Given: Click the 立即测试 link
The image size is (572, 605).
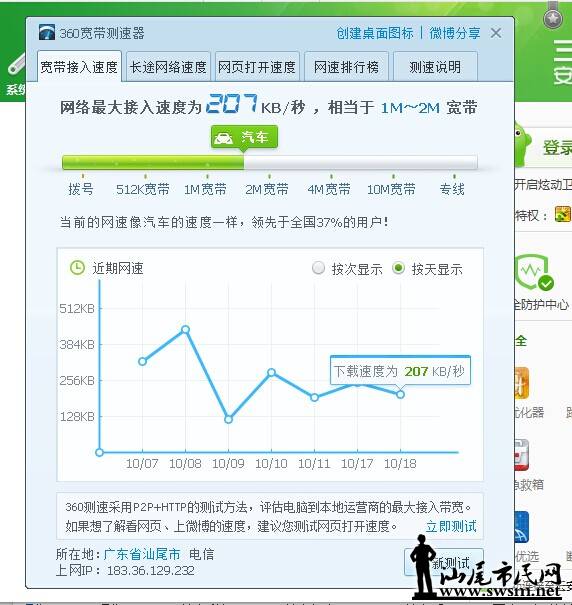Looking at the screenshot, I should click(x=451, y=526).
